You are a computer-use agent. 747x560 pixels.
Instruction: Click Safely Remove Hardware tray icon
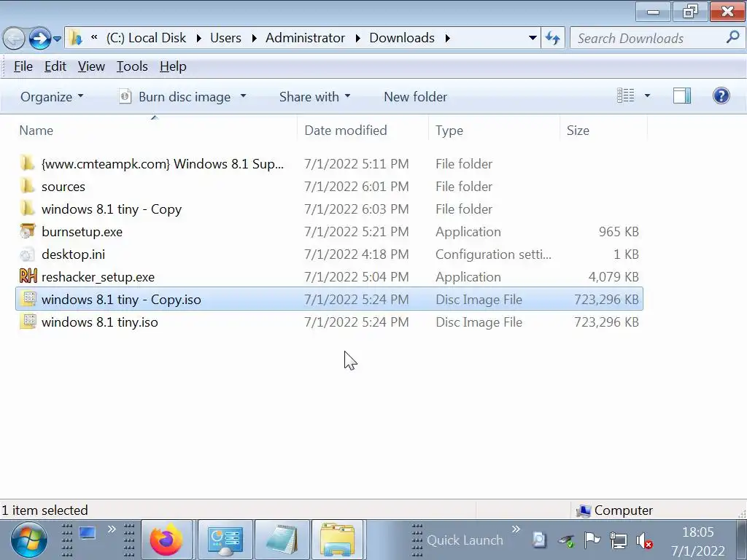click(566, 540)
